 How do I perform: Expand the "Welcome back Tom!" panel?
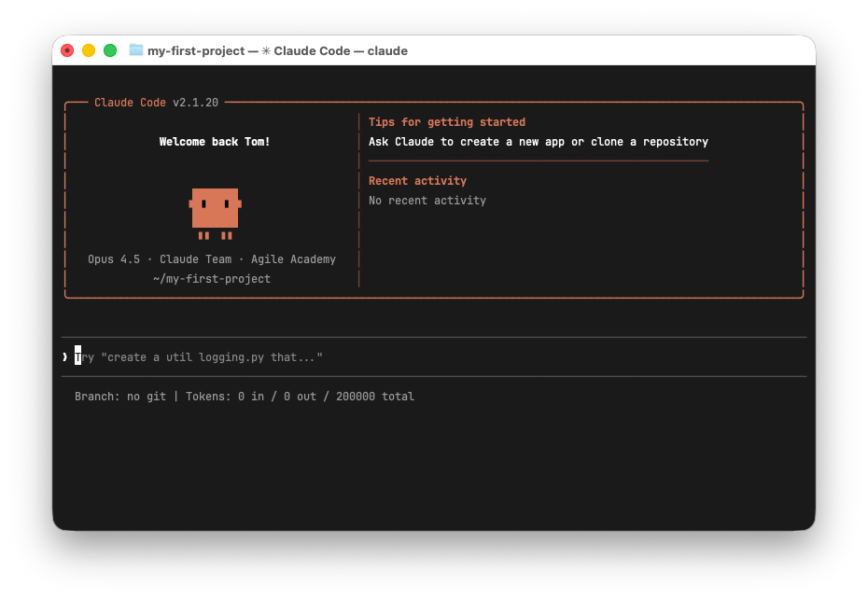click(215, 141)
